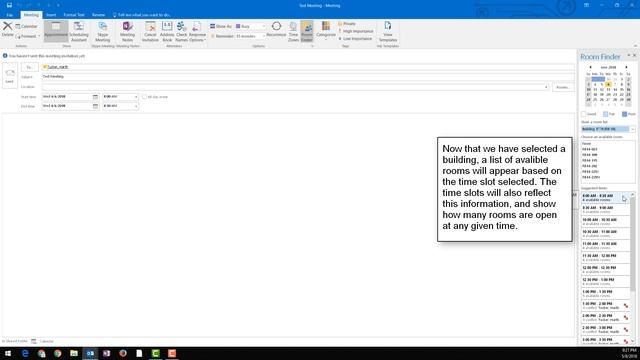Click the To... recipients button
This screenshot has width=640, height=360.
29,67
